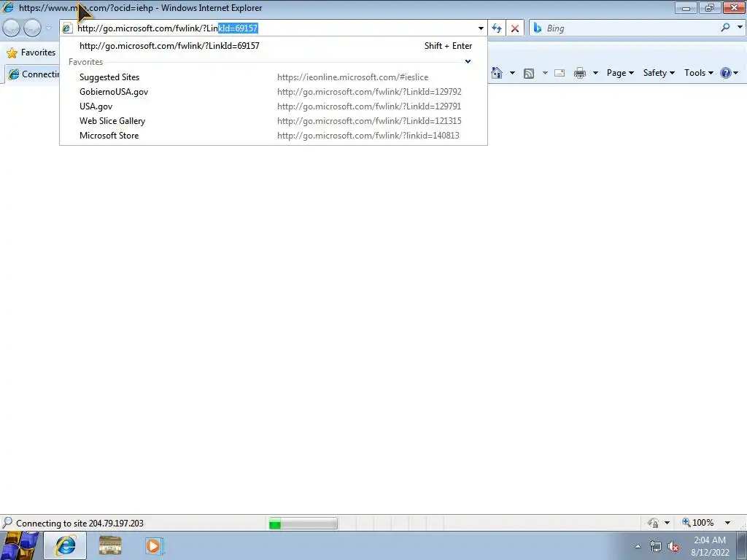
Task: Open the Safety menu
Action: tap(659, 73)
